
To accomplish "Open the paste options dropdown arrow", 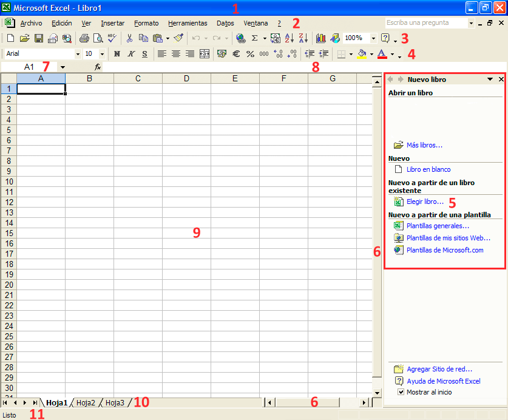I will [168, 39].
